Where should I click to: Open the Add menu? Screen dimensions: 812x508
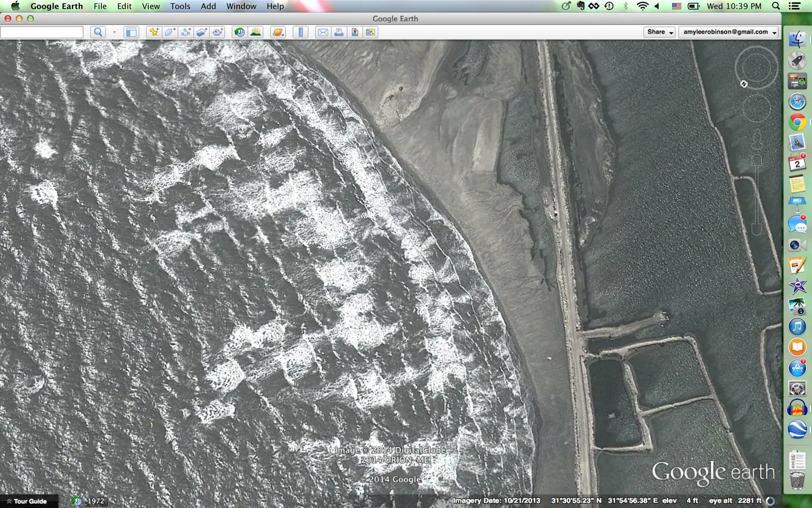click(208, 6)
